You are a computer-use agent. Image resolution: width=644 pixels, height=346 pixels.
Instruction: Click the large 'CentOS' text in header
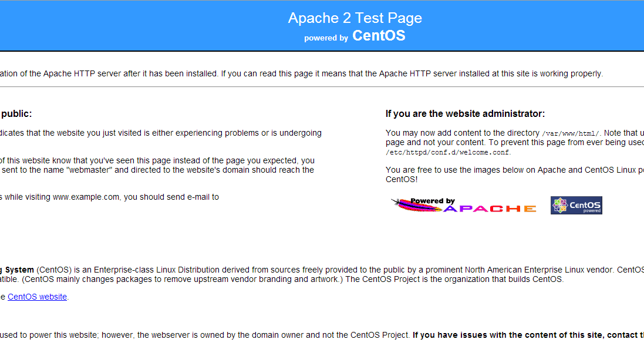[x=379, y=36]
